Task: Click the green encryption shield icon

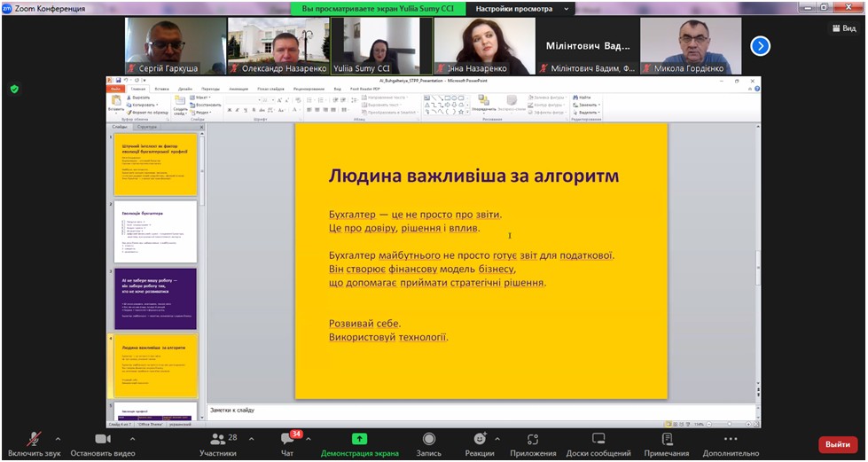Action: tap(14, 89)
